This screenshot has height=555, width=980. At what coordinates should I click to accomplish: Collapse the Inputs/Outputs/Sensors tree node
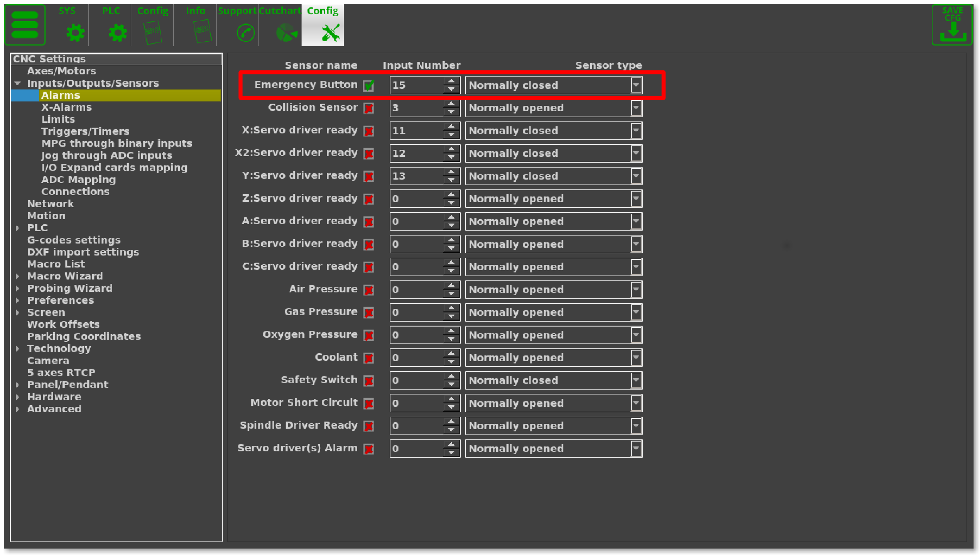point(18,83)
